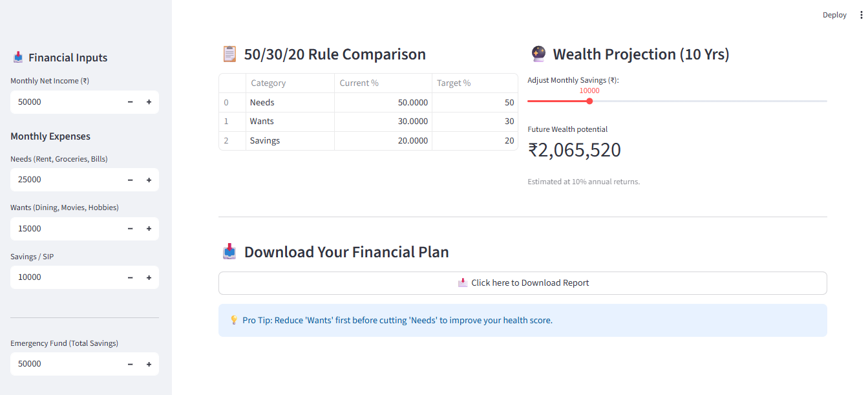Focus the Monthly Net Income input field
868x395 pixels.
[x=65, y=102]
